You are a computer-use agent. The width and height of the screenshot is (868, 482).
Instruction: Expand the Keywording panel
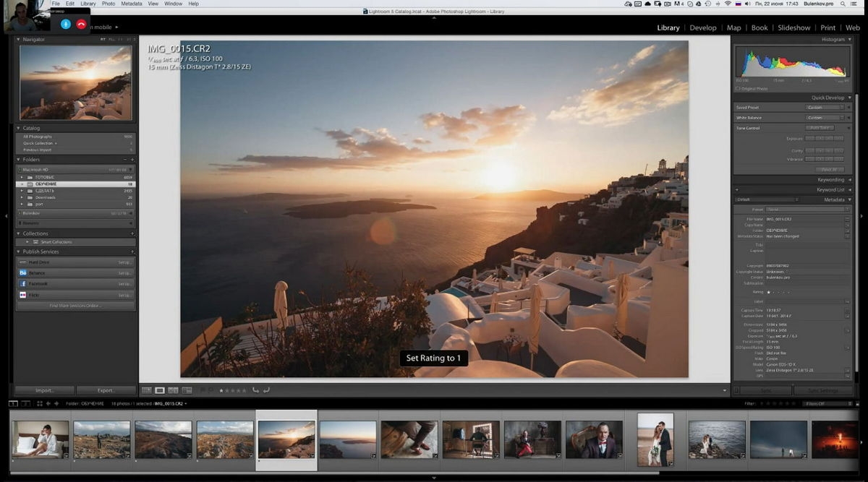849,179
